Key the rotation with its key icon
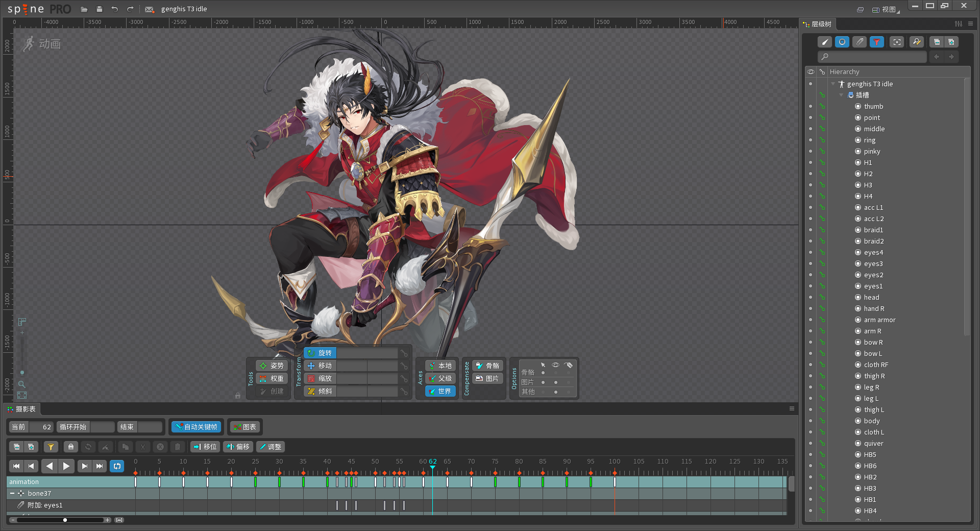 click(404, 353)
